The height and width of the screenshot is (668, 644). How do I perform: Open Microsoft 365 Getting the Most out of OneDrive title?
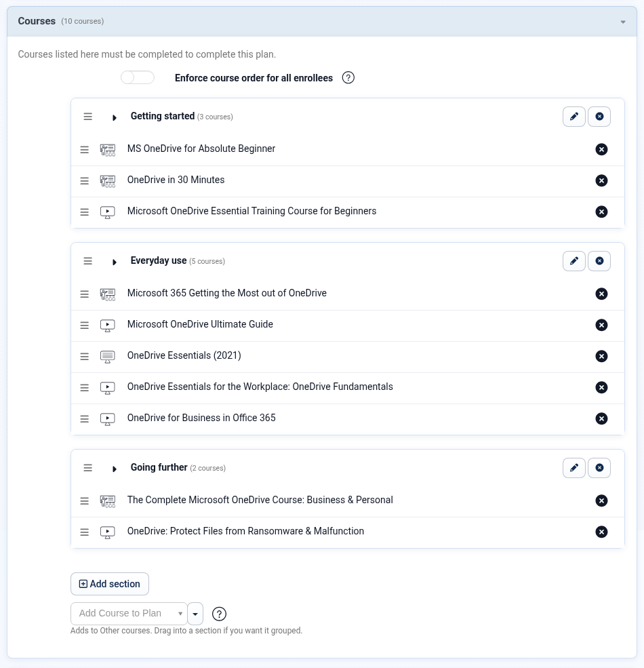point(226,293)
